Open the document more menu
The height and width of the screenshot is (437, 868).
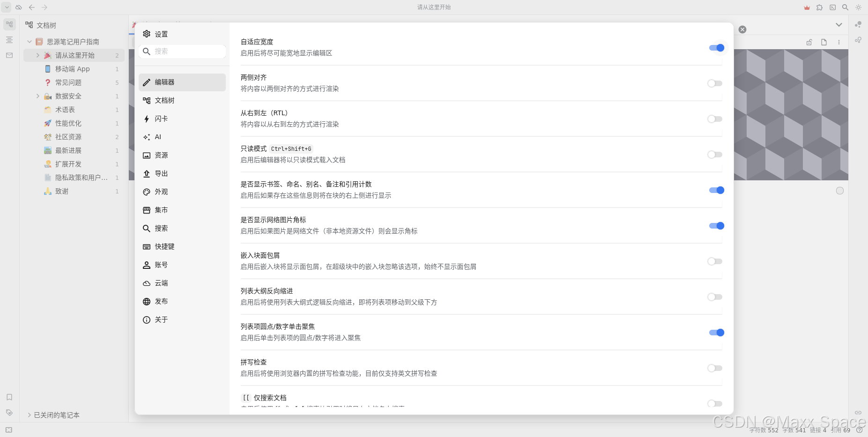click(x=839, y=42)
